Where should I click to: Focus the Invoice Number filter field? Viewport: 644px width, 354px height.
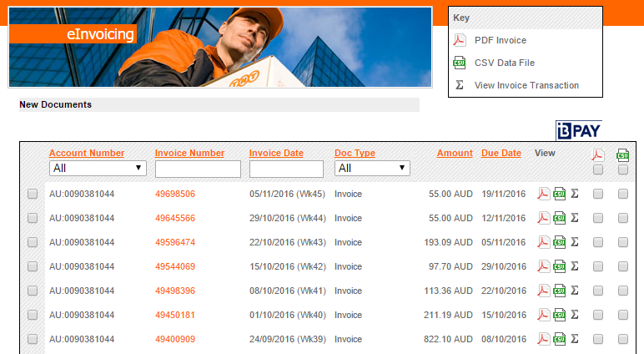click(x=198, y=169)
